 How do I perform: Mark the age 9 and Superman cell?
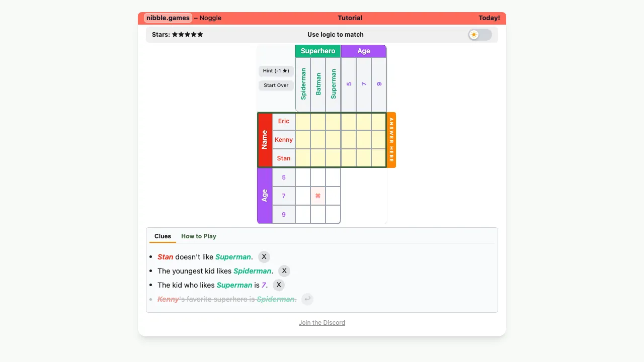(333, 215)
